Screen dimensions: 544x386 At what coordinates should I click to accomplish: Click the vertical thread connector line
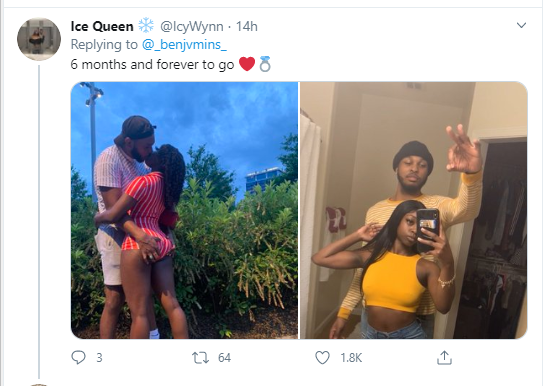pyautogui.click(x=39, y=222)
